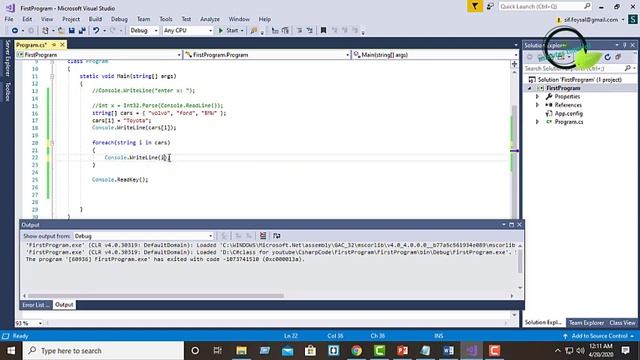Click the Refresh icon in Solution Explorer
This screenshot has height=360, width=640.
(607, 57)
